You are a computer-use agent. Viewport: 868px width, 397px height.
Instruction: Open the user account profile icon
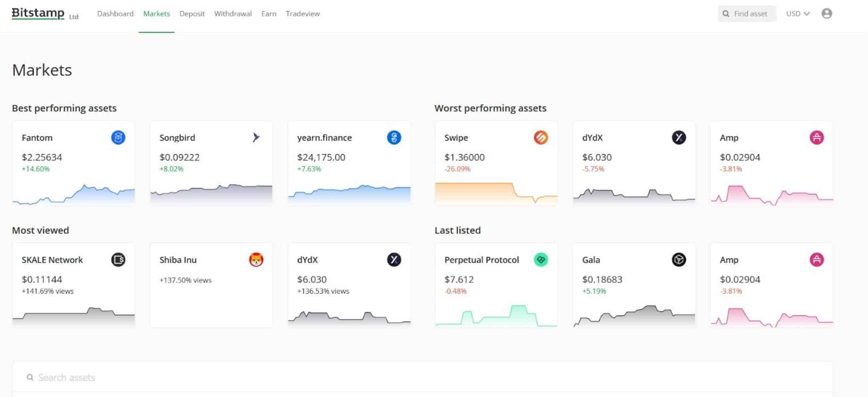pyautogui.click(x=827, y=13)
